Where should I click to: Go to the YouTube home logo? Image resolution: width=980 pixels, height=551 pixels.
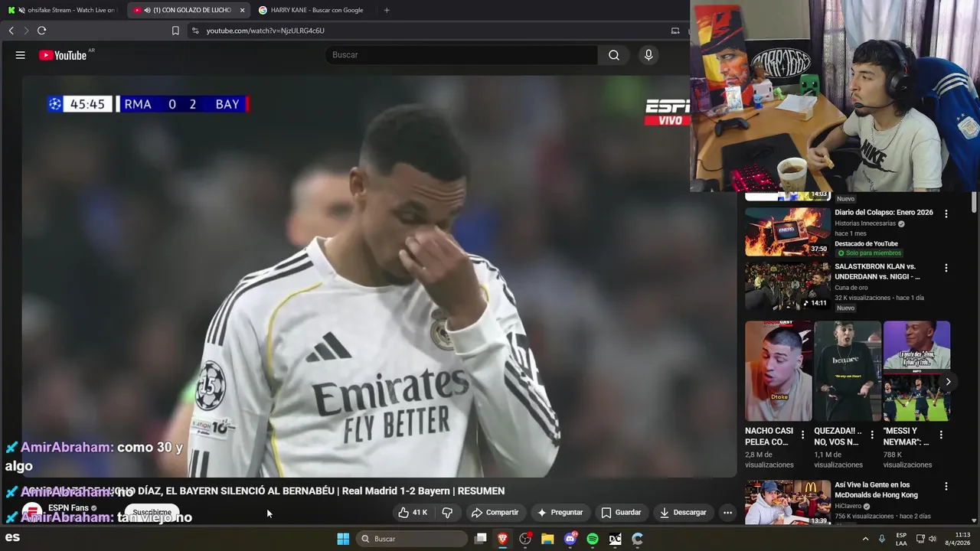pos(63,55)
